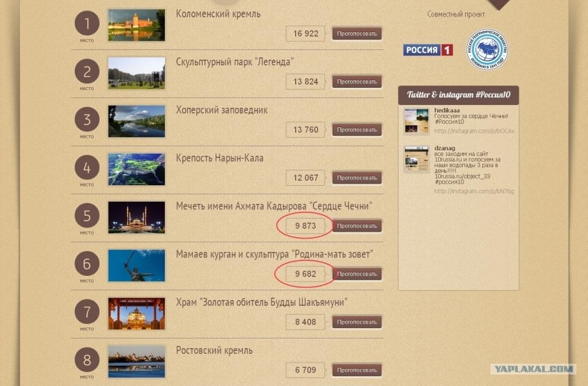The image size is (588, 386).
Task: Open Крепость Нарын-Кала title link
Action: click(220, 158)
